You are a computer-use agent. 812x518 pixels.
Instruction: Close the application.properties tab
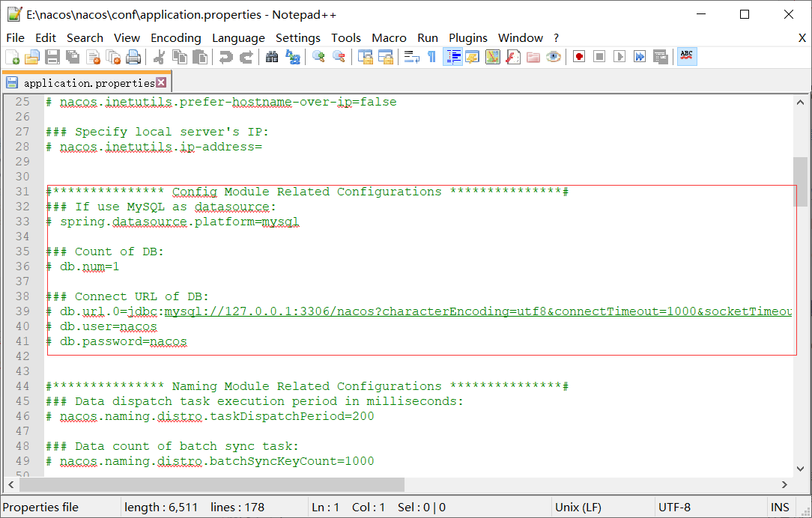(162, 82)
